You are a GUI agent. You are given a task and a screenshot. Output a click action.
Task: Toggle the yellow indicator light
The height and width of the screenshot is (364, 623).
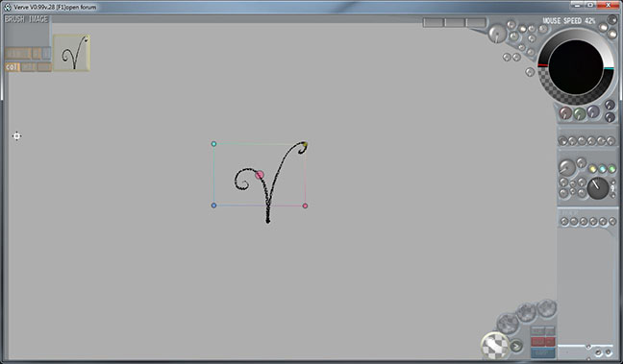point(593,169)
